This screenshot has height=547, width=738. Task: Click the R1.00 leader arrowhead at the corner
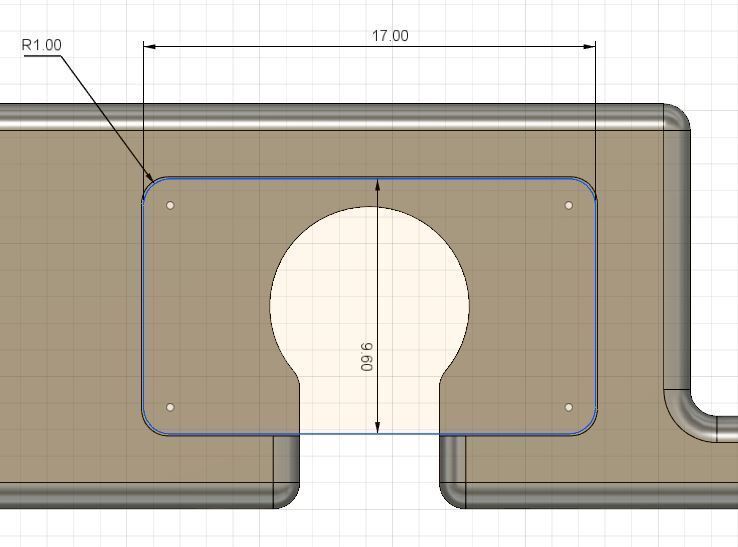click(x=149, y=176)
